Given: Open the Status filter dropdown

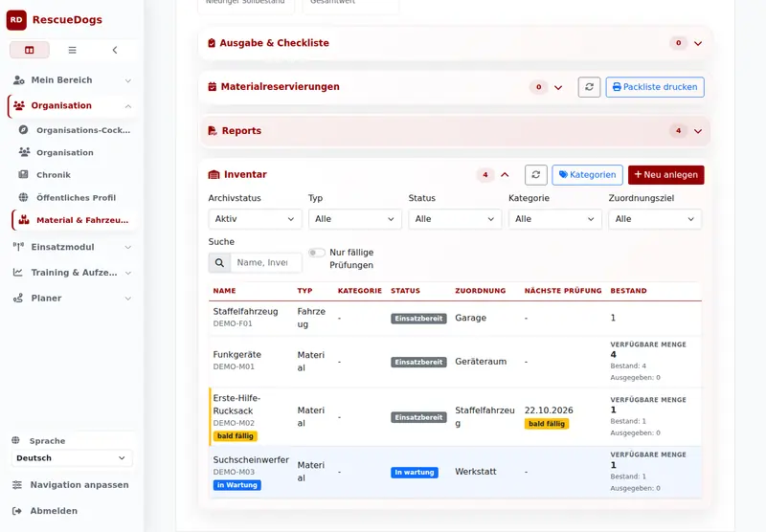Looking at the screenshot, I should point(455,219).
